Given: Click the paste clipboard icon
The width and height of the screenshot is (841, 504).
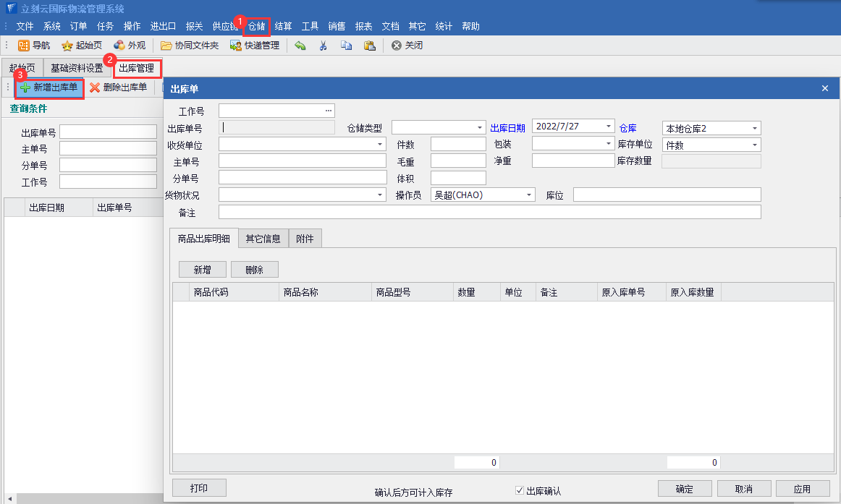Looking at the screenshot, I should [369, 46].
